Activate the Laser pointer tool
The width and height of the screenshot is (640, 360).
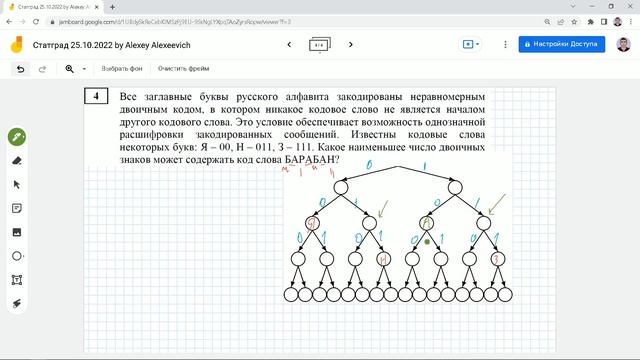[17, 303]
